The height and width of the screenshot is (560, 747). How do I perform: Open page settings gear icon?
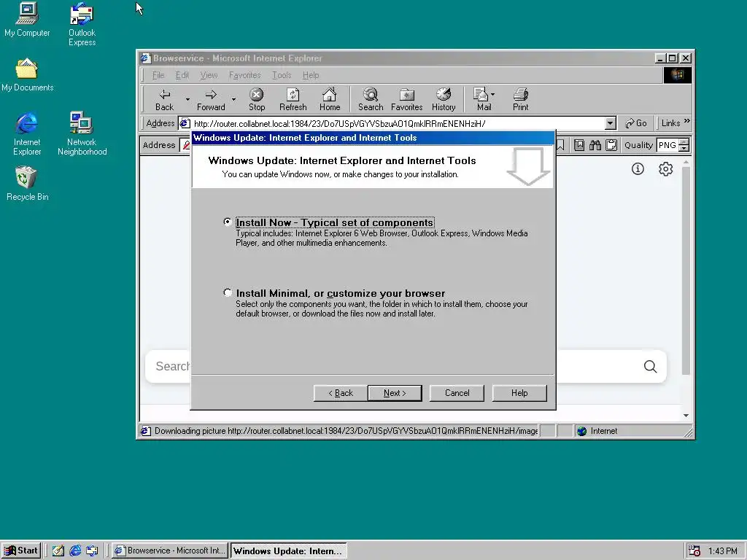tap(665, 168)
